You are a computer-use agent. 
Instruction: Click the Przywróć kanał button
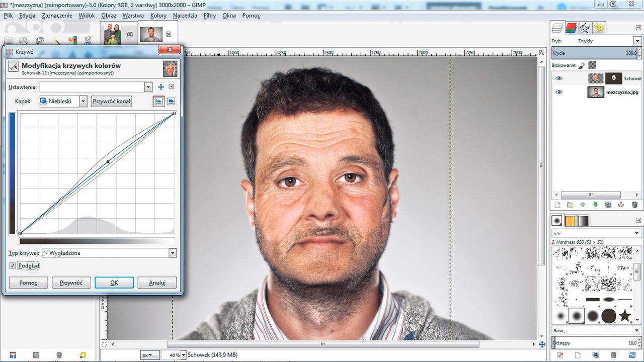point(112,101)
